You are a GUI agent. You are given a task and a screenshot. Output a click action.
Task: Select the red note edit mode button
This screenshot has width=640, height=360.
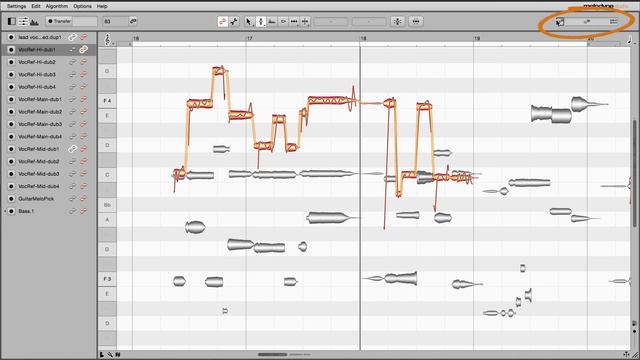coord(222,21)
